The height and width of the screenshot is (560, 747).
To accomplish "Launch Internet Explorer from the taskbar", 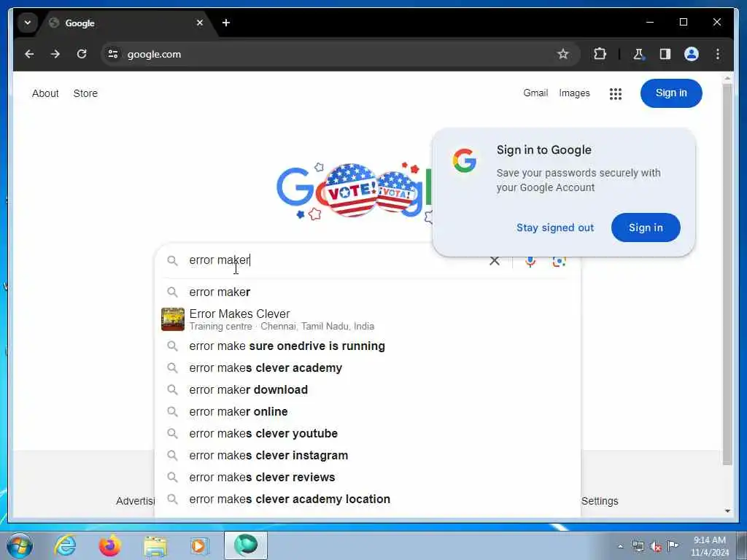I will coord(65,545).
